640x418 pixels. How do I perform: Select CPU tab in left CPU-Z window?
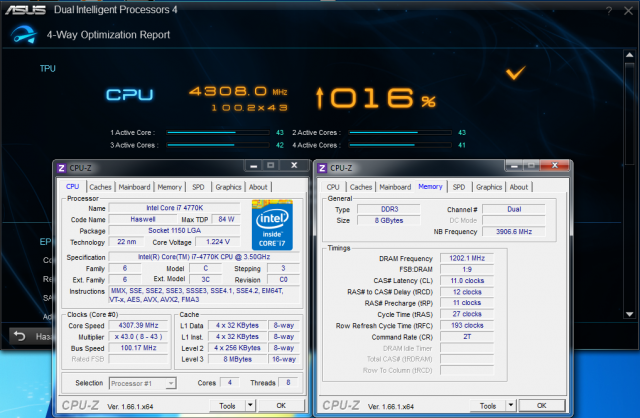coord(73,187)
